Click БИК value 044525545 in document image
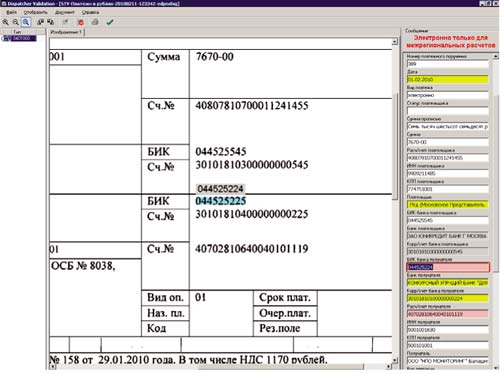The width and height of the screenshot is (500, 374). coord(221,152)
